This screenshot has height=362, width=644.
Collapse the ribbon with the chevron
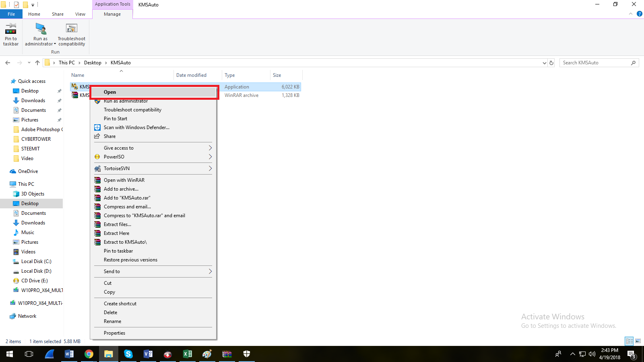631,14
